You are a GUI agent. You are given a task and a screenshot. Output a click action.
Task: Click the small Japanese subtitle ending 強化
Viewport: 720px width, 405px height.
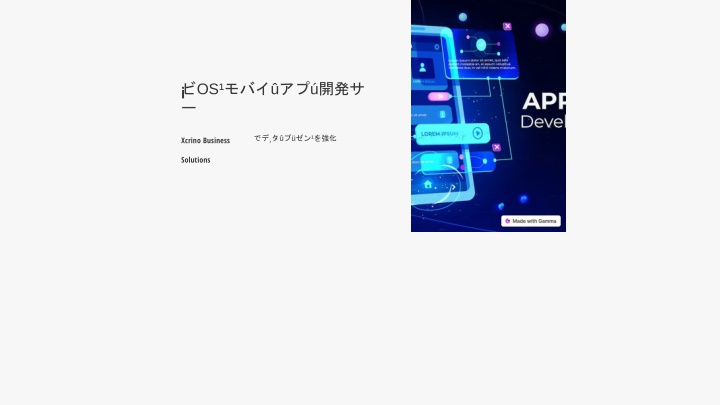pyautogui.click(x=295, y=138)
